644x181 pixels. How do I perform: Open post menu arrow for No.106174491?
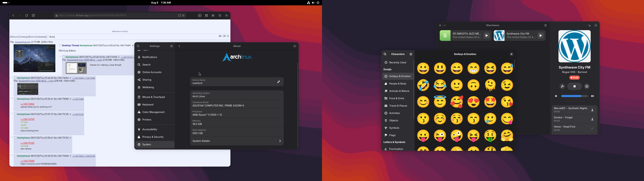(133, 45)
